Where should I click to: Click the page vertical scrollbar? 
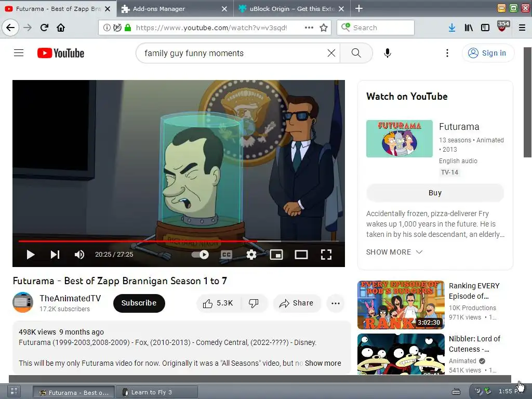(528, 102)
